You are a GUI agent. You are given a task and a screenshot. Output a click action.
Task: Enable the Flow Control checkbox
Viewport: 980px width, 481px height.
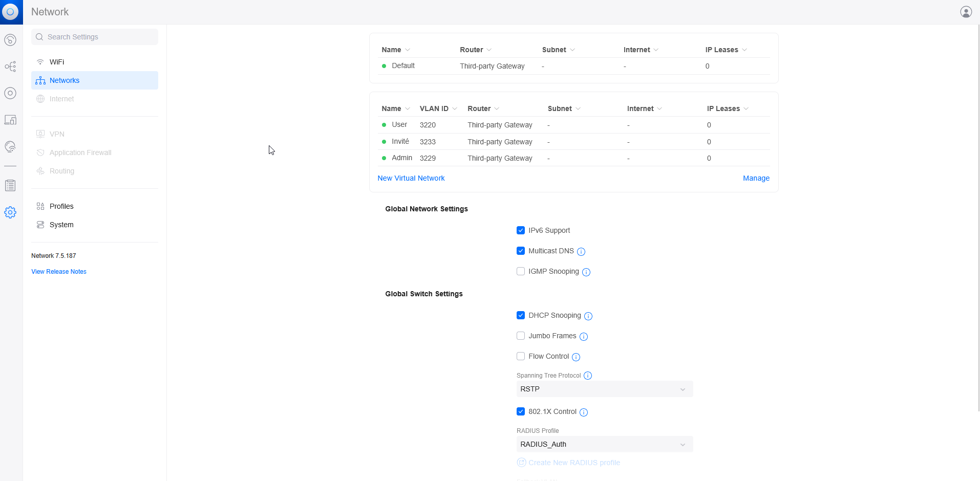tap(521, 356)
